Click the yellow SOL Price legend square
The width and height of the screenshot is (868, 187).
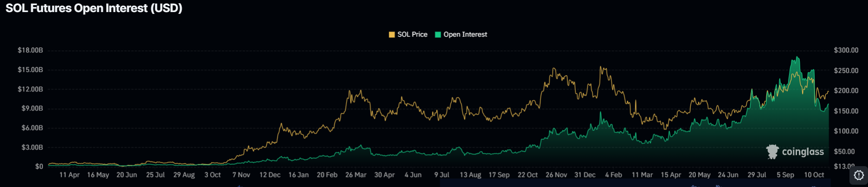392,35
